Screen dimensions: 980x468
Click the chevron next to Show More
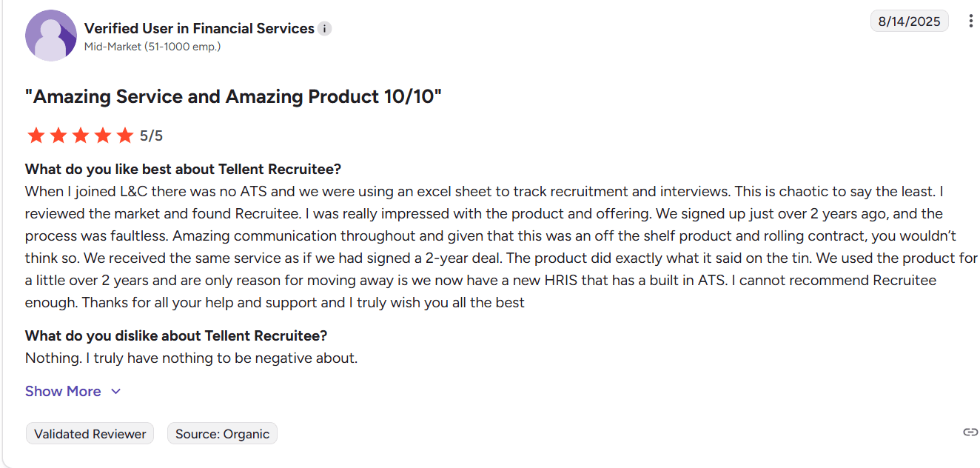pyautogui.click(x=115, y=392)
